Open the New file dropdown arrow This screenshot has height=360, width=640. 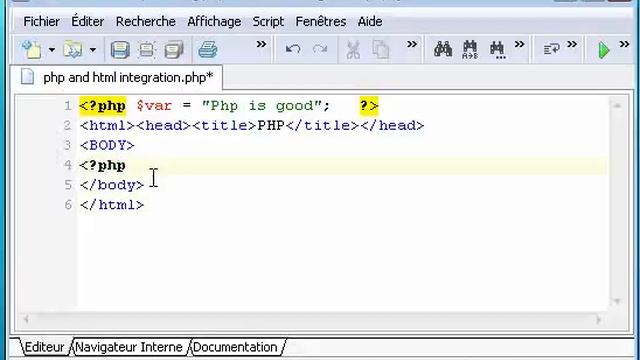coord(52,50)
